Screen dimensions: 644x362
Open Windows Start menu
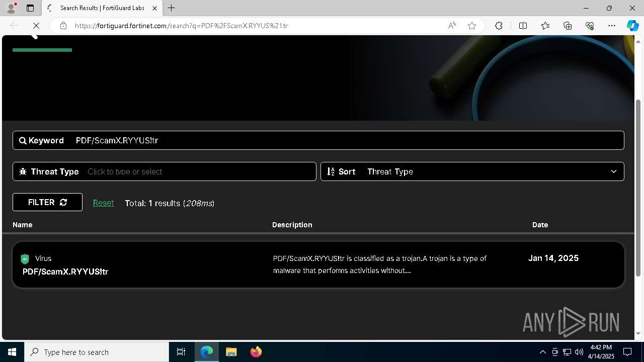coord(12,352)
